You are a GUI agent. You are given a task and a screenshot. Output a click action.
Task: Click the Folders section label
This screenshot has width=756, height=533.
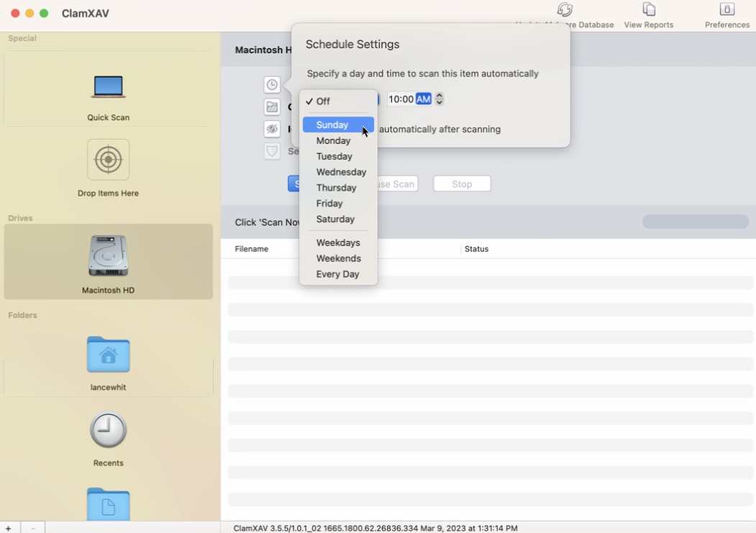pyautogui.click(x=22, y=315)
